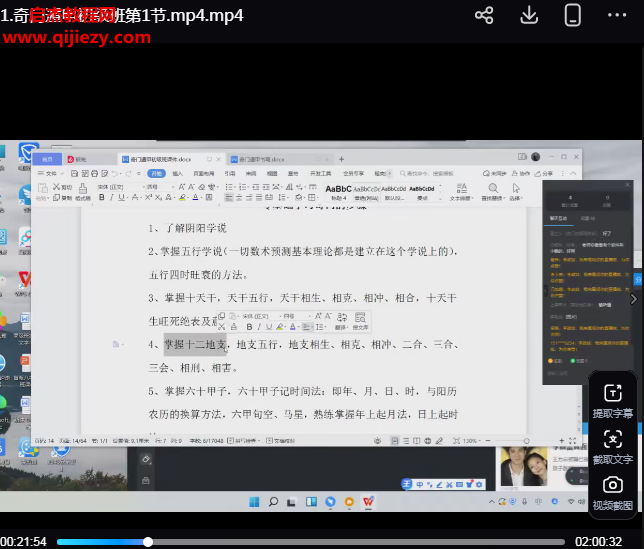Screen dimensions: 644x549
Task: Toggle subscript X₂ in the ribbon
Action: click(158, 198)
